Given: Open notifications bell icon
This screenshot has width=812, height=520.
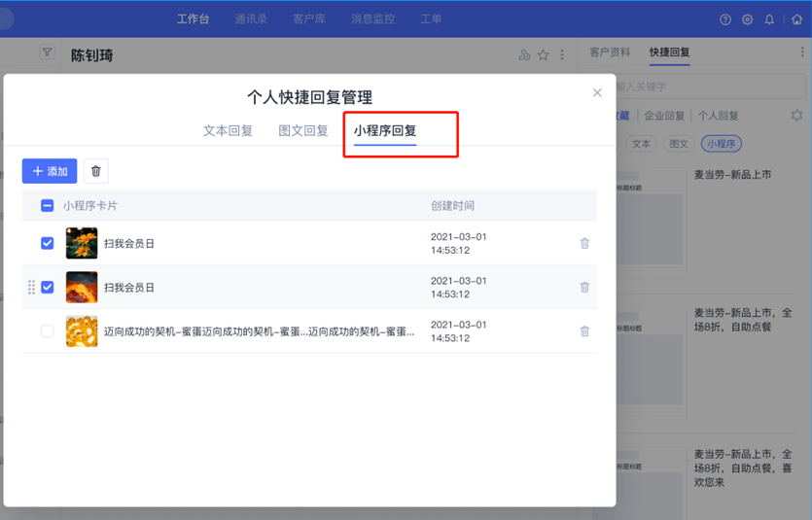Looking at the screenshot, I should point(769,19).
